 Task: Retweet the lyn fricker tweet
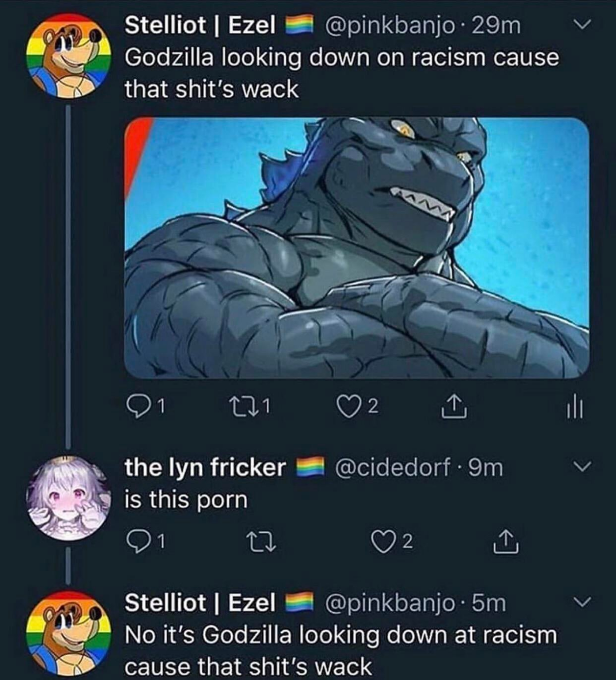pyautogui.click(x=262, y=542)
